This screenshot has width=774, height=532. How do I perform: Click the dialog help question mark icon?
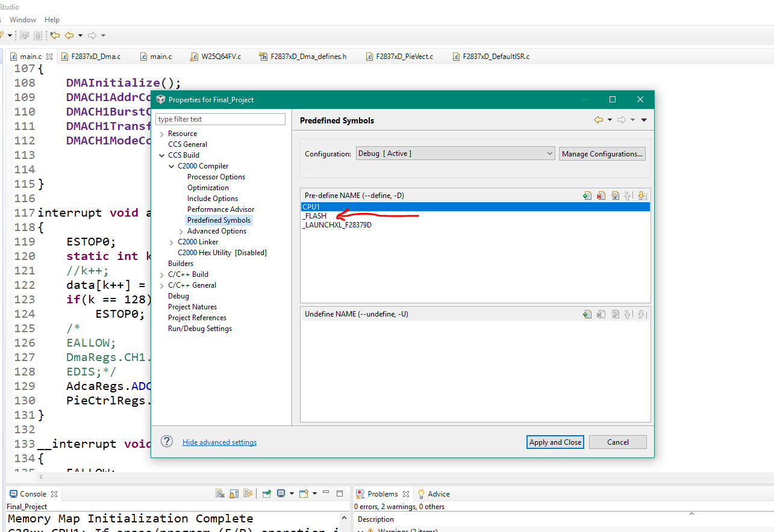point(167,442)
